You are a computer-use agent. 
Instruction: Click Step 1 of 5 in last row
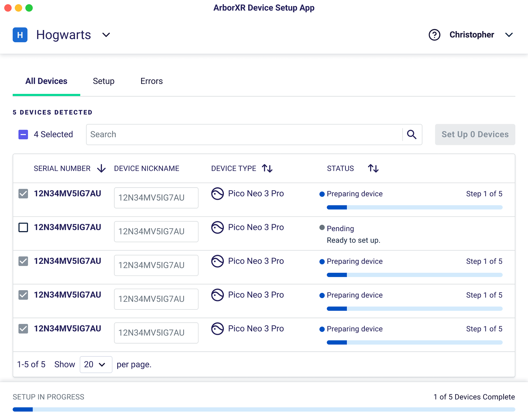pos(484,329)
